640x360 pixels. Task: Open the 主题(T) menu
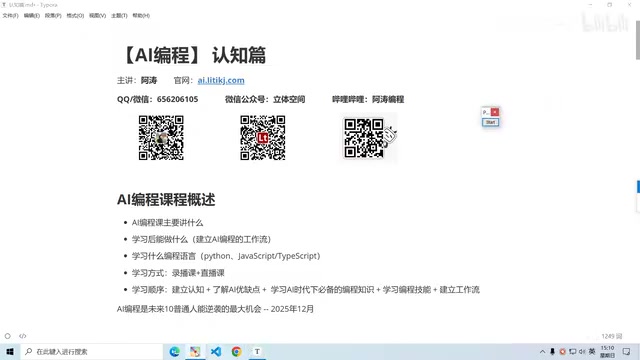point(119,16)
